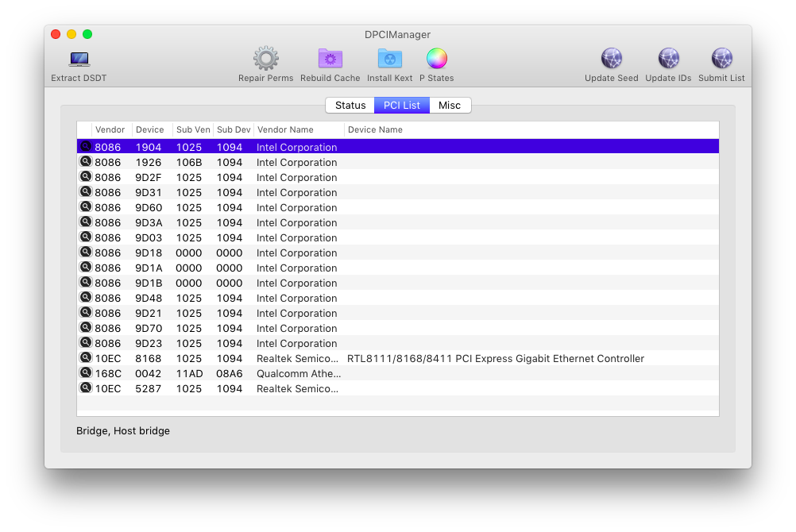Click the Submit List globe icon
The height and width of the screenshot is (532, 796).
[721, 59]
